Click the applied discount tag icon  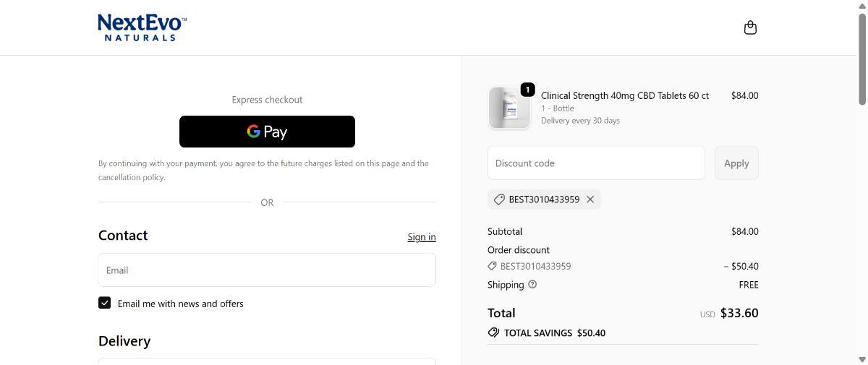click(499, 199)
